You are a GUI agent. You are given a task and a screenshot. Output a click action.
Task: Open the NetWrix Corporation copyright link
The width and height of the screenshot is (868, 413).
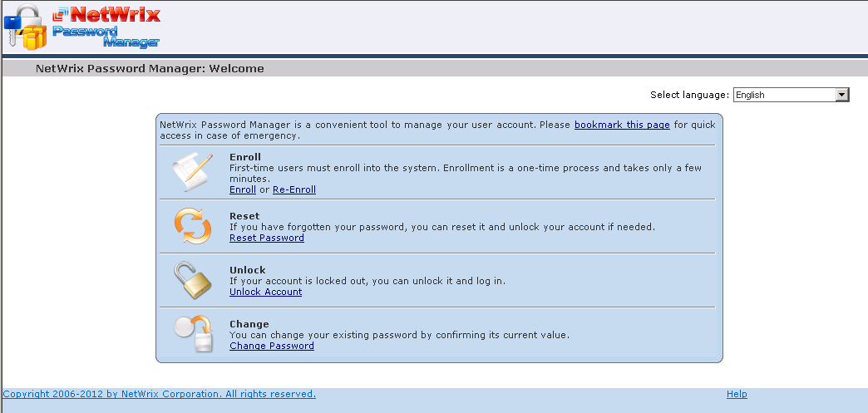pyautogui.click(x=160, y=394)
